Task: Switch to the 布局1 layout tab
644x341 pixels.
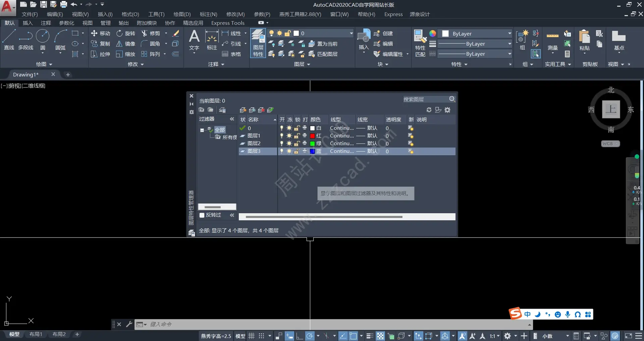Action: coord(36,334)
